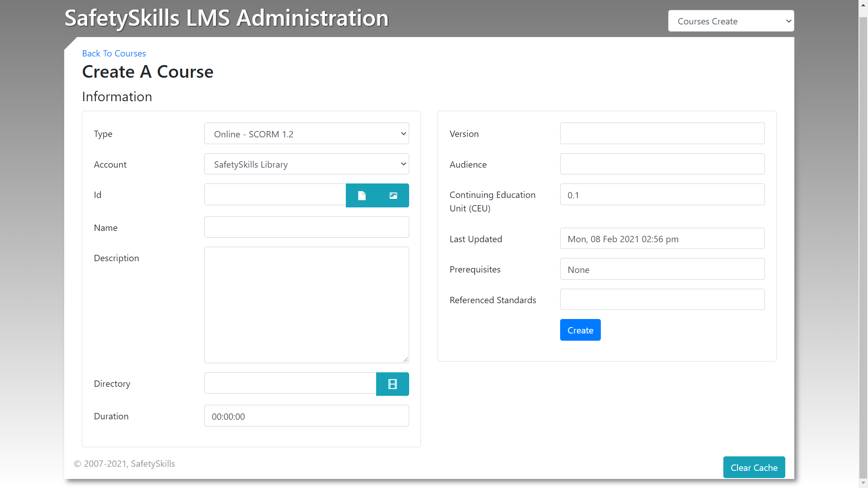Click the image icon beside Id field

click(393, 196)
